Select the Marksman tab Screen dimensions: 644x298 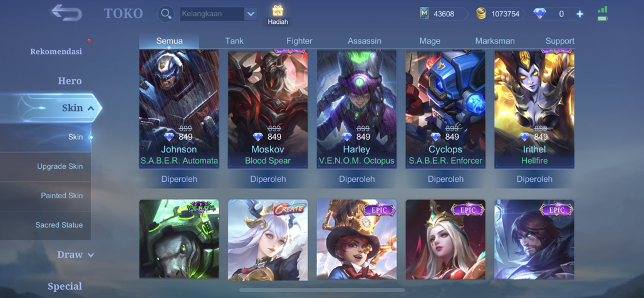click(x=495, y=41)
